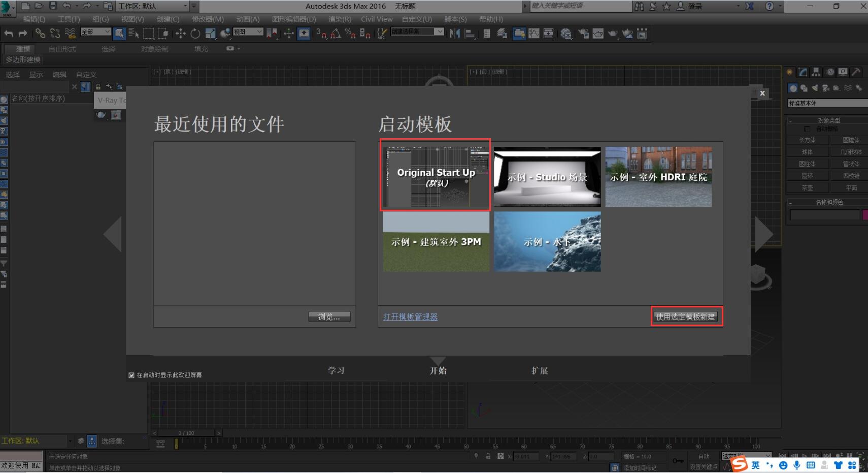868x473 pixels.
Task: Open the Modify panel tab icon
Action: click(x=803, y=72)
